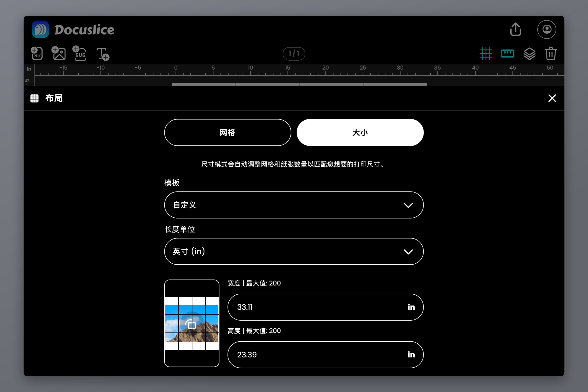Click the 1/1 page indicator
The width and height of the screenshot is (588, 392).
coord(294,54)
